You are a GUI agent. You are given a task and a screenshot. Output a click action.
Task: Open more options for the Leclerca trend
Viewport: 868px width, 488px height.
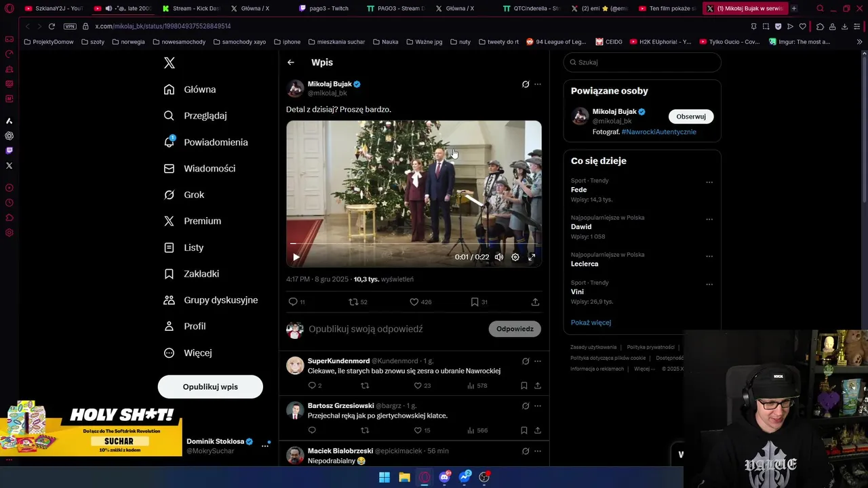pyautogui.click(x=709, y=257)
